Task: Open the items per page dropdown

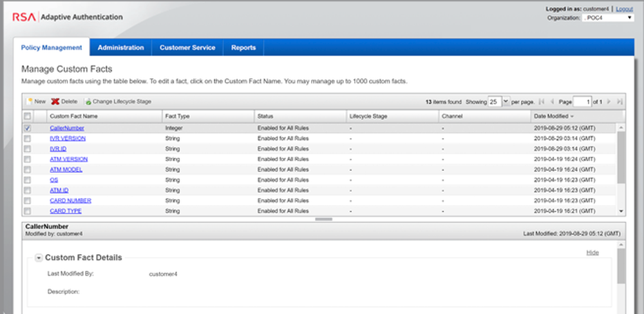Action: coord(506,101)
